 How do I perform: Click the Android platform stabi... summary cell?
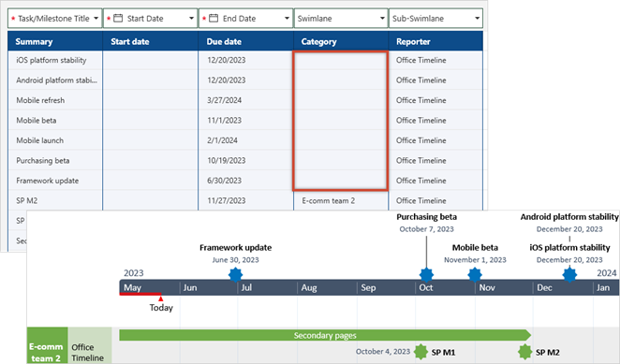click(x=55, y=80)
